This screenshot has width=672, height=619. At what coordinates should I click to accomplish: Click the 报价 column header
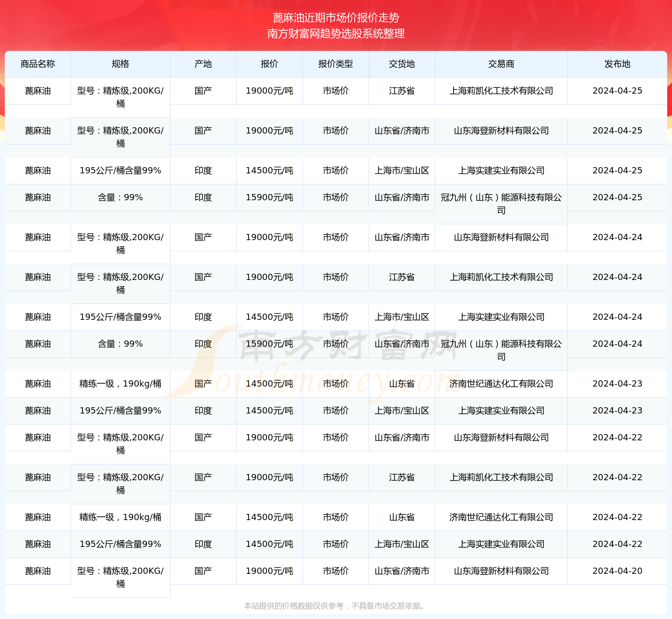click(x=269, y=64)
